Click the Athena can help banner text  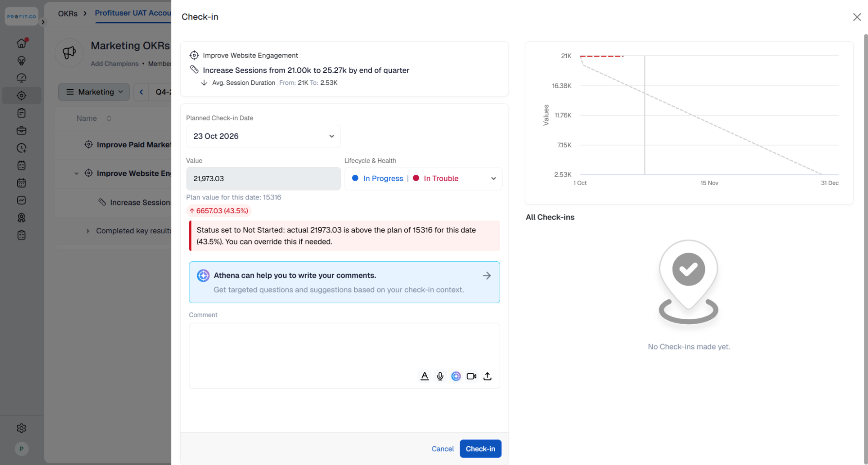click(x=295, y=276)
